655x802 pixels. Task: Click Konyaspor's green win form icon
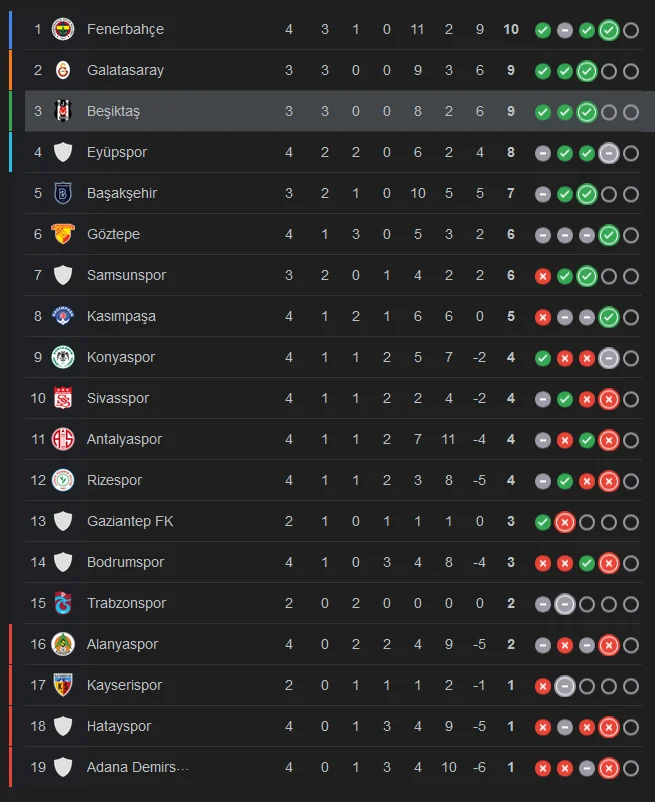(543, 357)
